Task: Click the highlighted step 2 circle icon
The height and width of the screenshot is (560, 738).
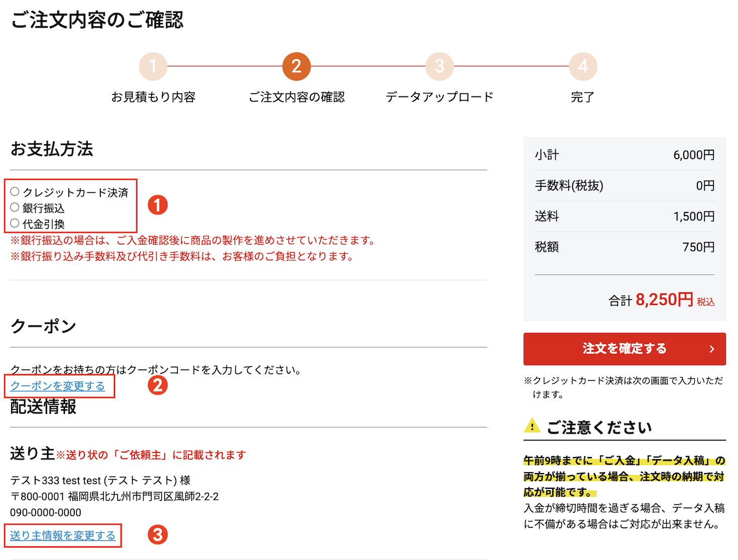Action: [x=296, y=66]
